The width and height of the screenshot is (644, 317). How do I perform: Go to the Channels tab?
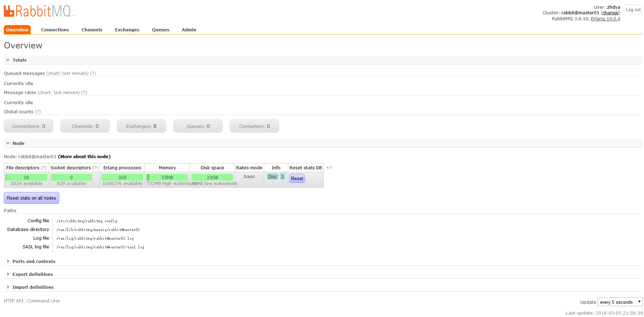(92, 30)
